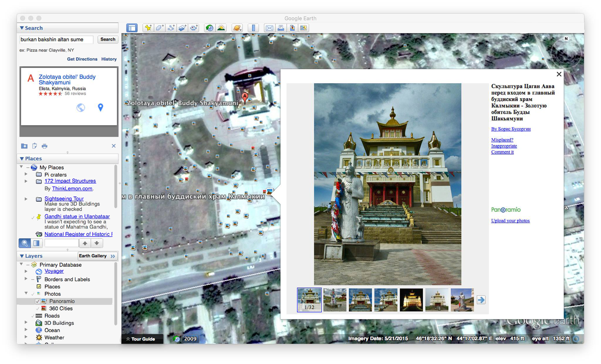Toggle the 360 Cities layer checkbox

[x=38, y=309]
